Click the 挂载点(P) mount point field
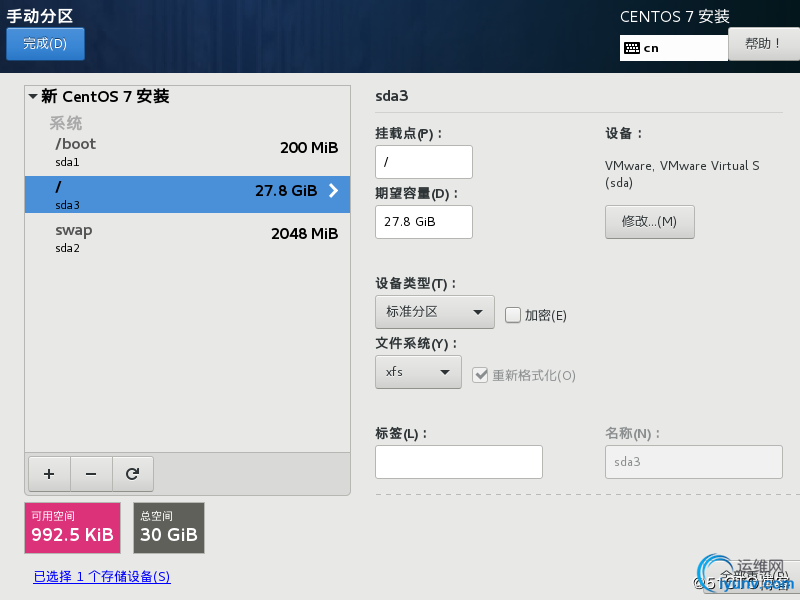 (424, 162)
